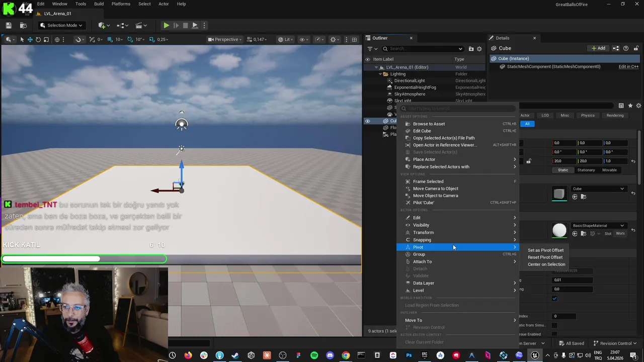Open the Revision Control status bar button
The width and height of the screenshot is (644, 362).
click(x=615, y=343)
